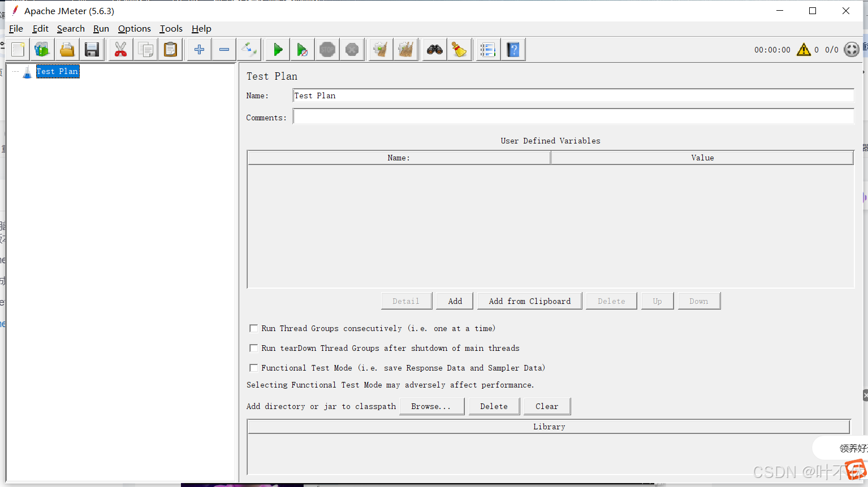Click the 0/0 thread count

pos(832,50)
